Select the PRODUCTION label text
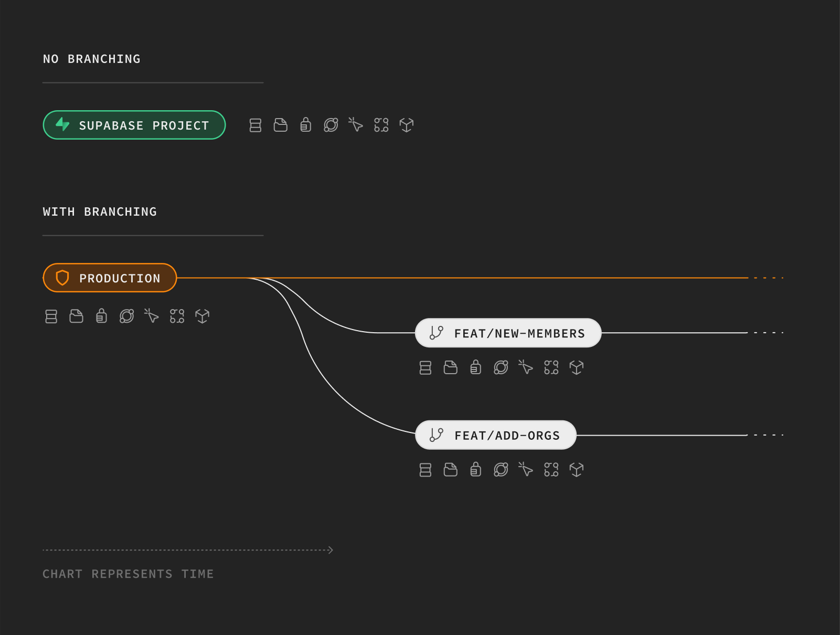Viewport: 840px width, 635px height. tap(120, 279)
